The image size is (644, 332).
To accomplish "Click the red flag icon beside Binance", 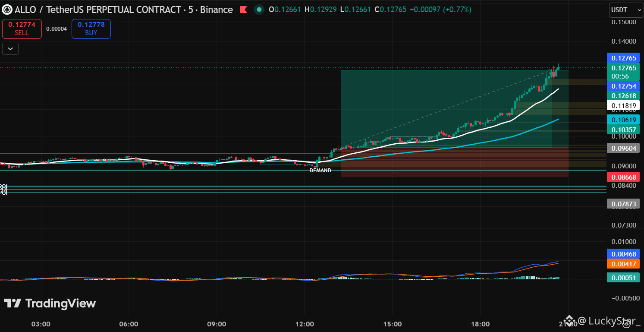I will coord(243,9).
